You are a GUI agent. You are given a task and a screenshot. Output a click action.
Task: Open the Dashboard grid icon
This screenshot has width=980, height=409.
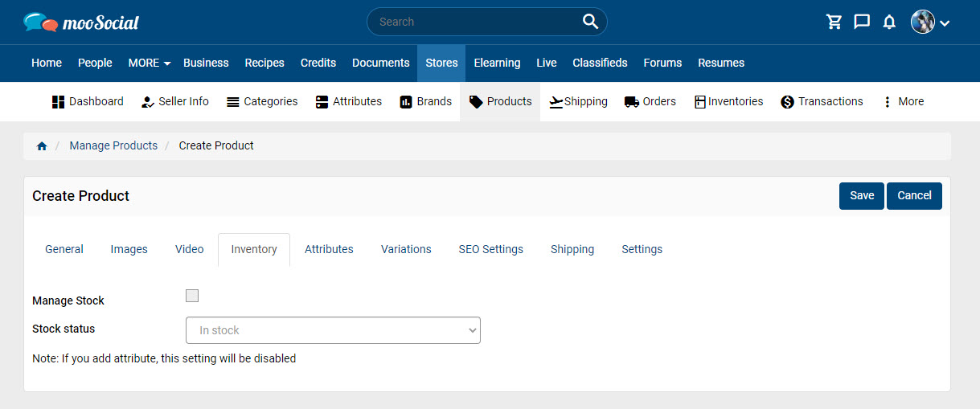click(58, 102)
